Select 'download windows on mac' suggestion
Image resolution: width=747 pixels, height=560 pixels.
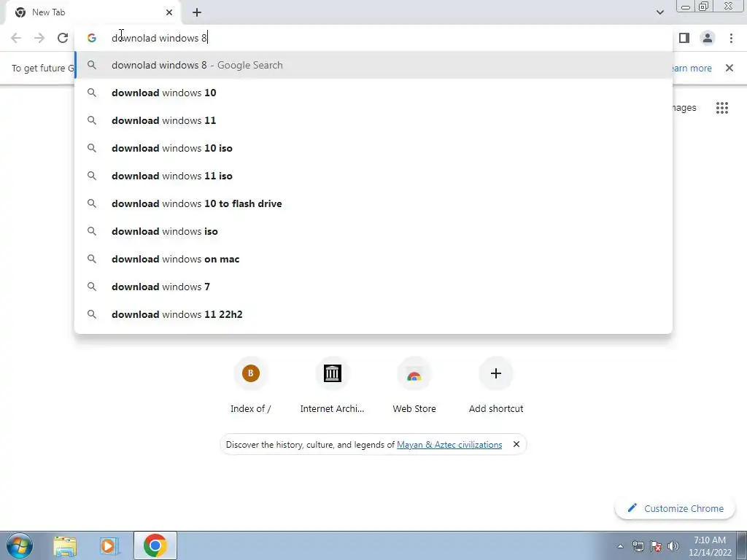point(373,259)
